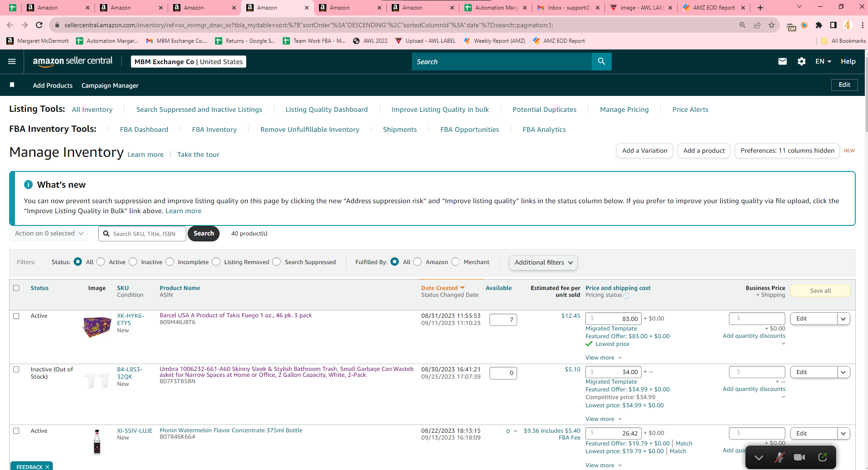Select the Incomplete status radio button
868x470 pixels.
pyautogui.click(x=170, y=262)
